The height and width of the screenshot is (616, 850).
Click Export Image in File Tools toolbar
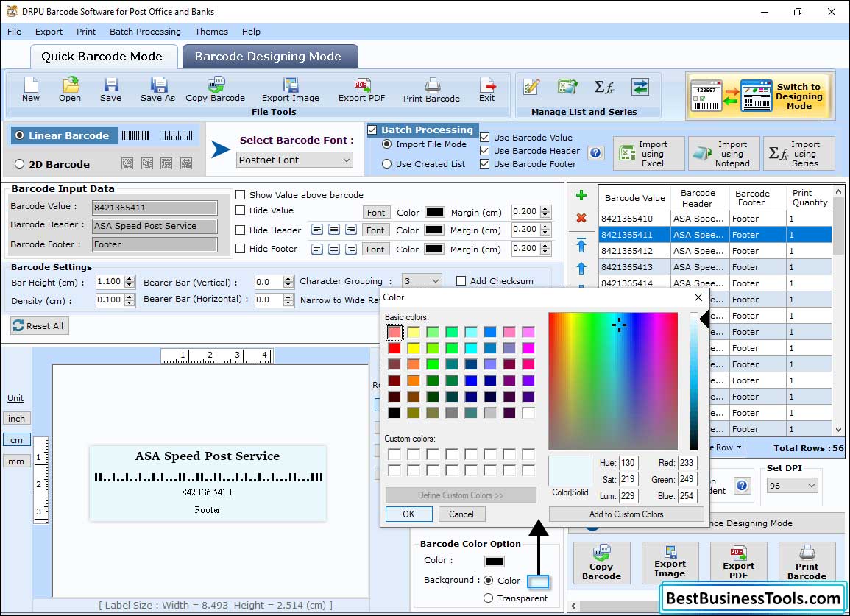(291, 90)
